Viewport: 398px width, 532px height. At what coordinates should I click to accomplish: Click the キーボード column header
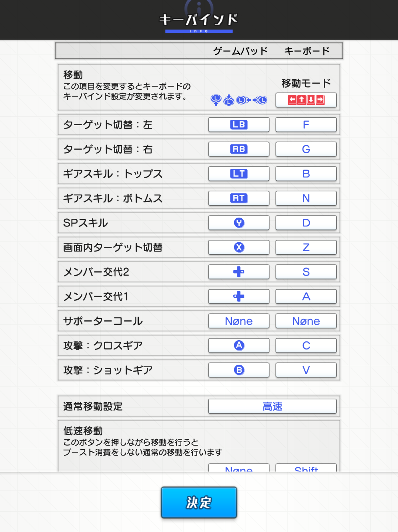pyautogui.click(x=307, y=51)
